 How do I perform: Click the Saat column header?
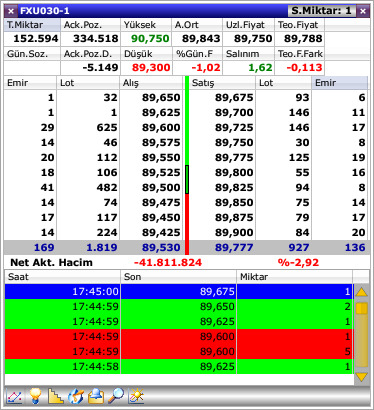tap(62, 277)
